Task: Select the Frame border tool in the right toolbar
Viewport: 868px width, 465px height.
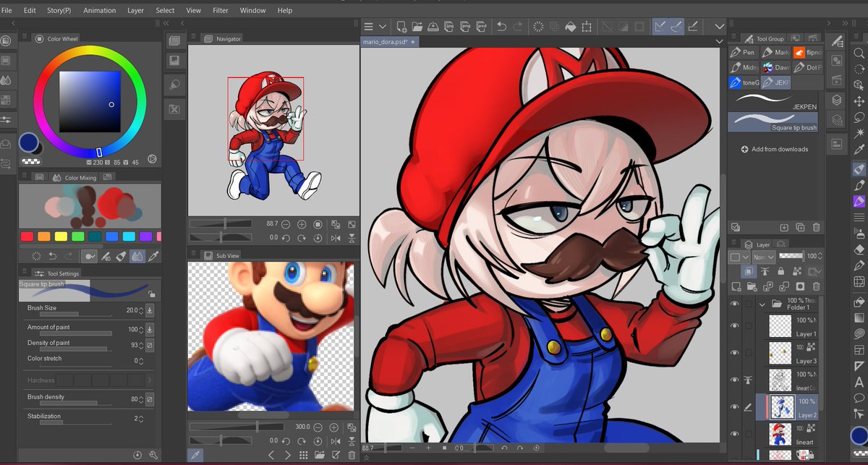Action: pos(859,349)
